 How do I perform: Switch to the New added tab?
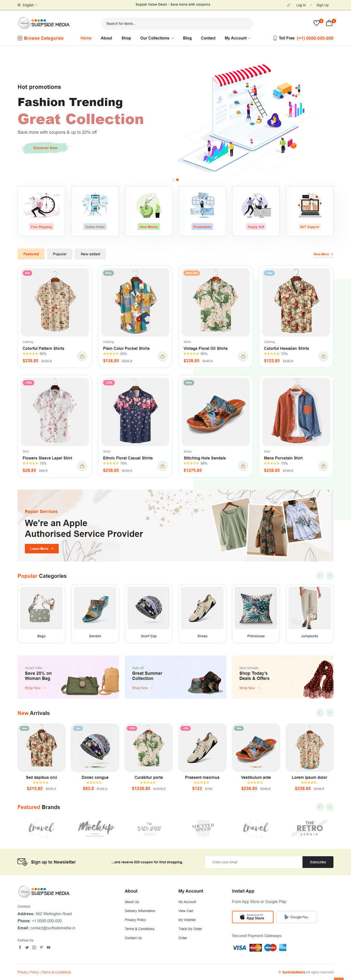(90, 254)
